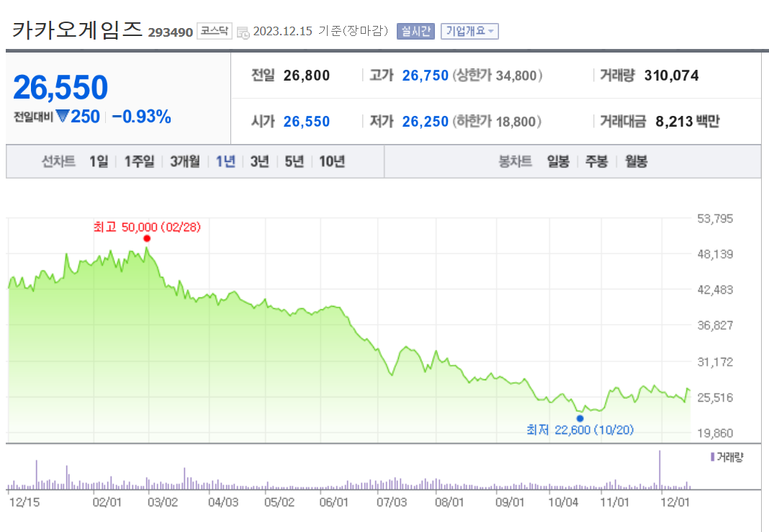The height and width of the screenshot is (532, 769).
Task: Click the 실시간 real-time button
Action: (415, 32)
